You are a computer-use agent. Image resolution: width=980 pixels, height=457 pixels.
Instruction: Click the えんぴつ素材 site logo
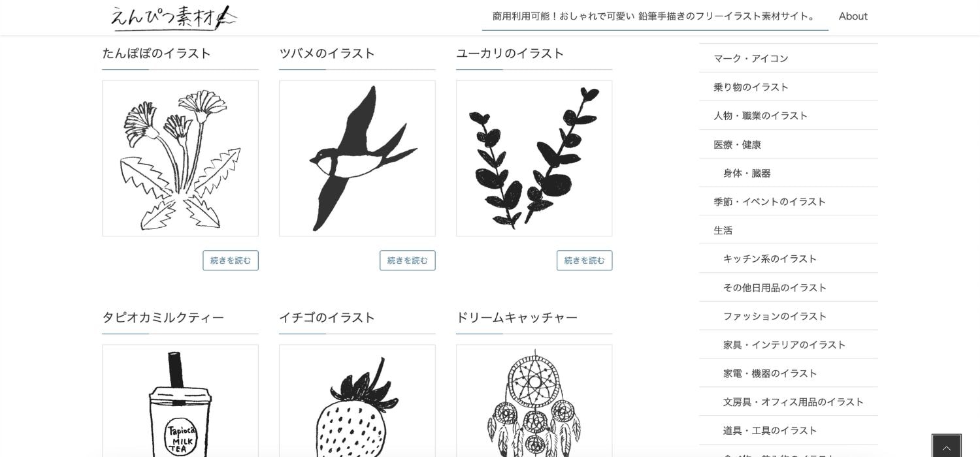coord(173,18)
